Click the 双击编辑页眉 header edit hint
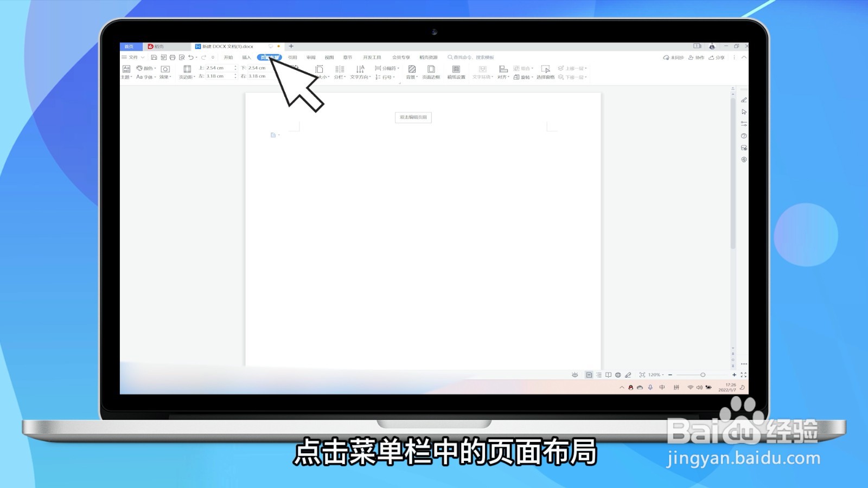 click(x=413, y=117)
